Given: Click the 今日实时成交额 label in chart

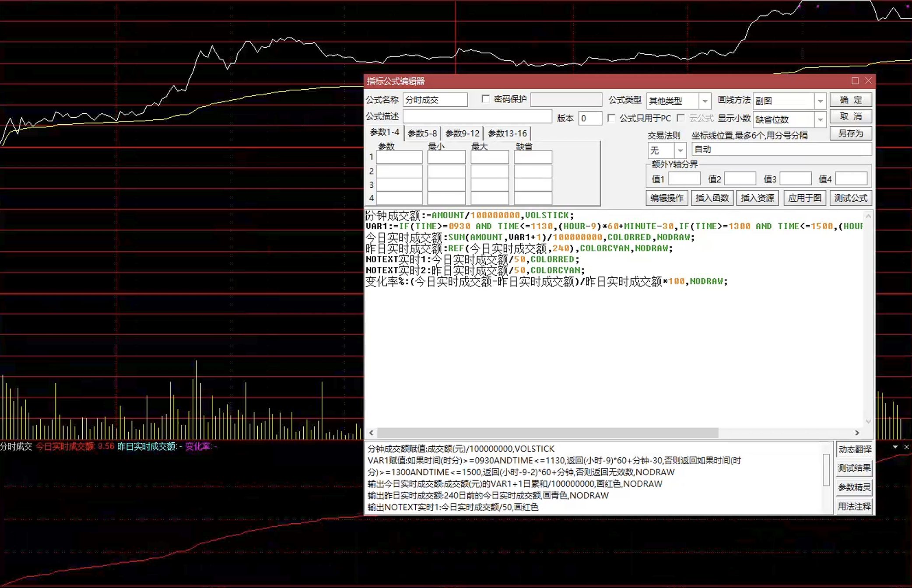Looking at the screenshot, I should (x=65, y=447).
